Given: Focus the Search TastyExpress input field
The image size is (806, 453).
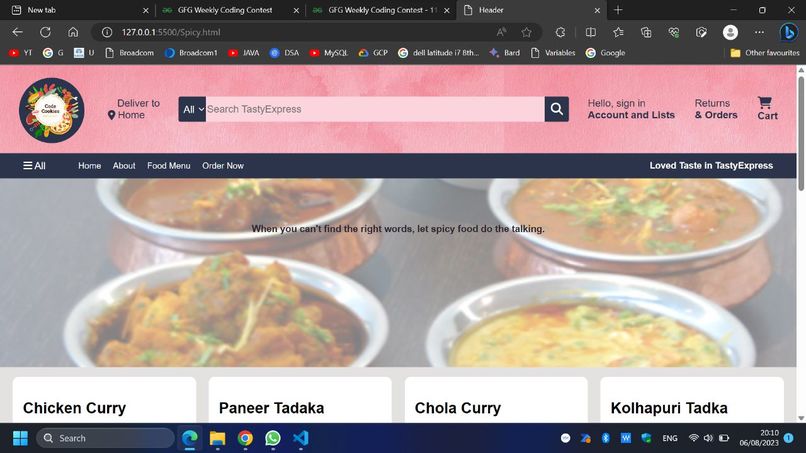Looking at the screenshot, I should tap(375, 109).
